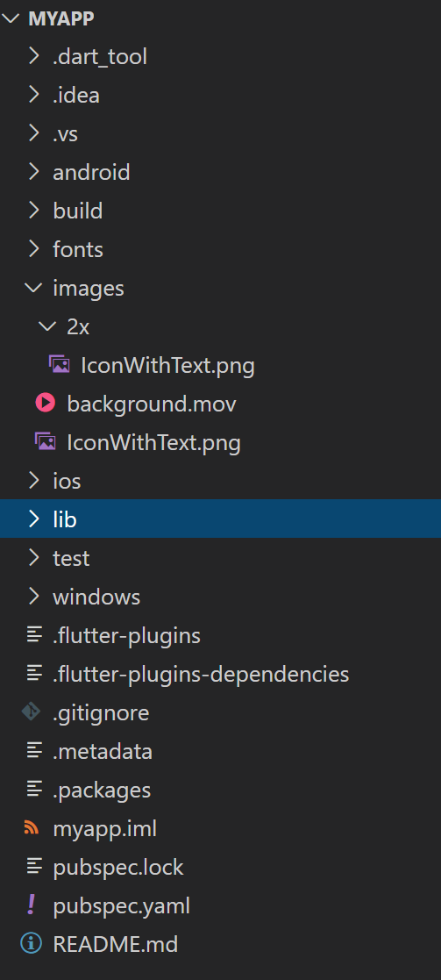Screen dimensions: 441x980
Task: Expand the .dart_tool folder
Action: point(221,56)
